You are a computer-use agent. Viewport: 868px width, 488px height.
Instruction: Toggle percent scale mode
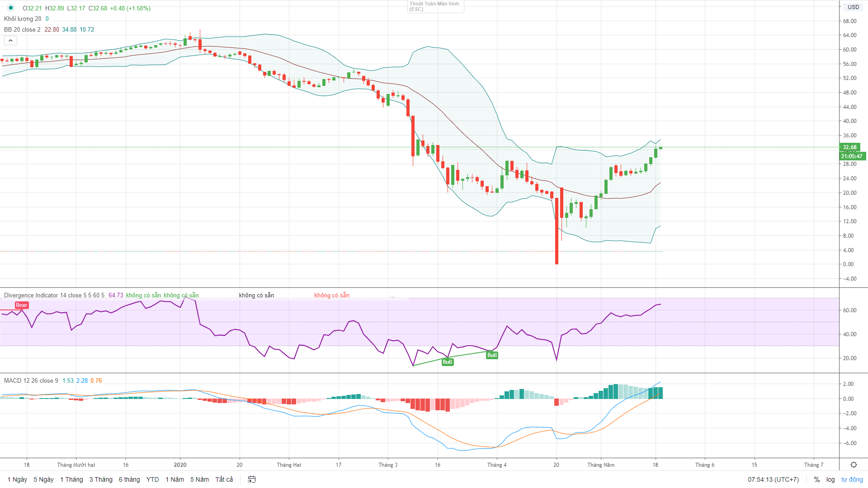click(816, 479)
